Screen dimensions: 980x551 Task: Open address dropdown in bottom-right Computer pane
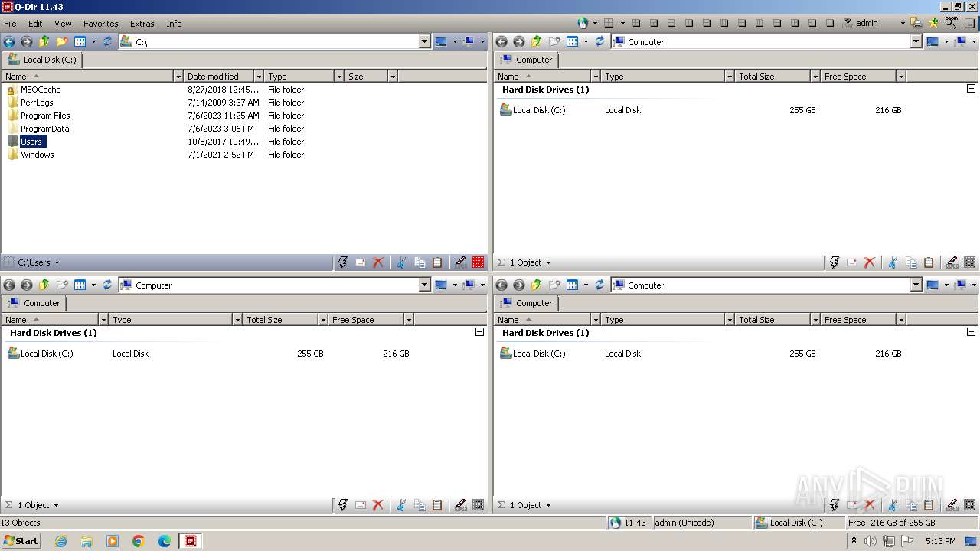click(x=916, y=285)
